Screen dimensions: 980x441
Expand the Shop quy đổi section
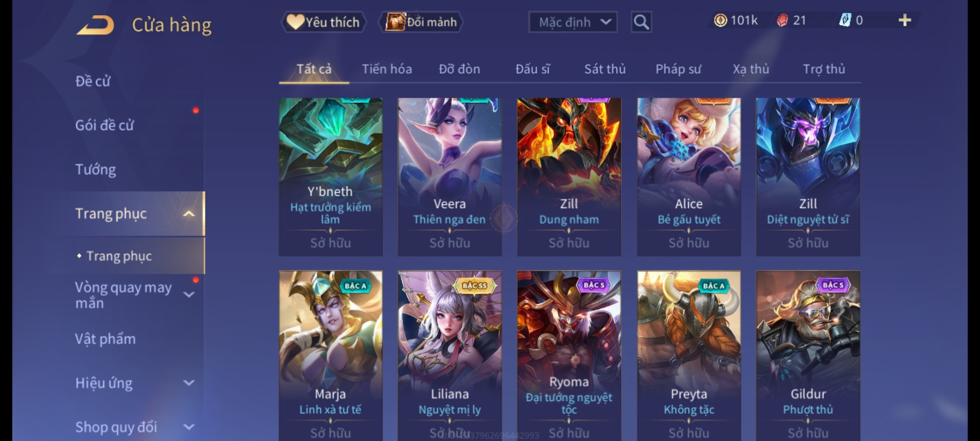189,427
